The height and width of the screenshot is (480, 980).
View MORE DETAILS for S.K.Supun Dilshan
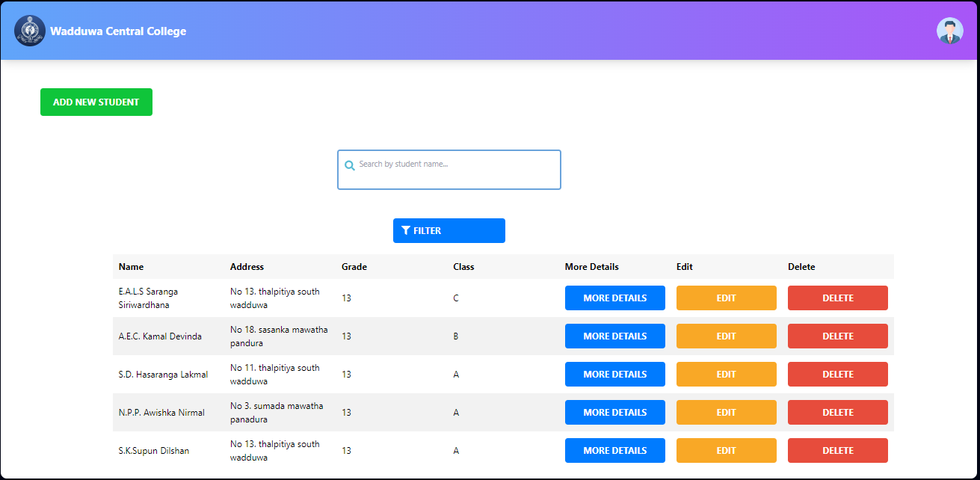[614, 450]
